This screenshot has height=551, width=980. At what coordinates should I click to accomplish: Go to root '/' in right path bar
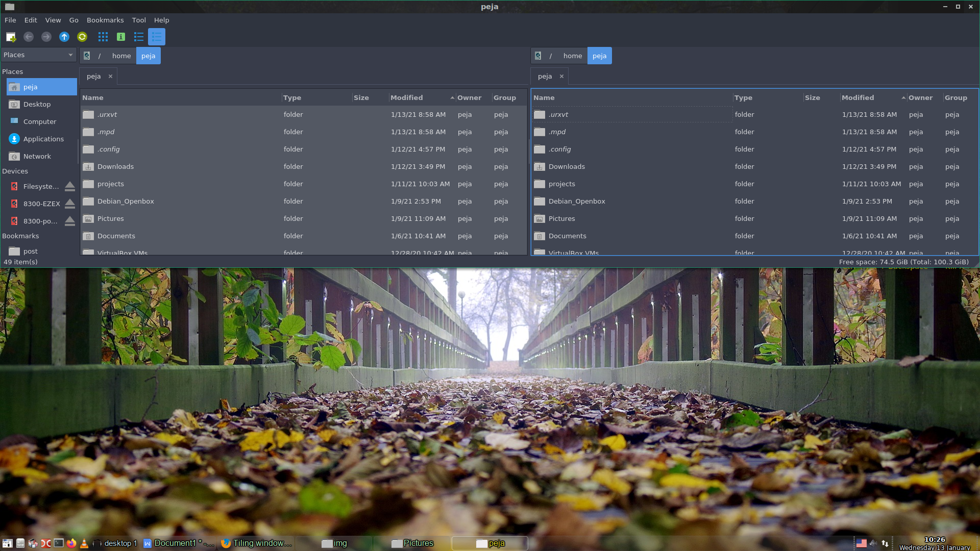(551, 56)
